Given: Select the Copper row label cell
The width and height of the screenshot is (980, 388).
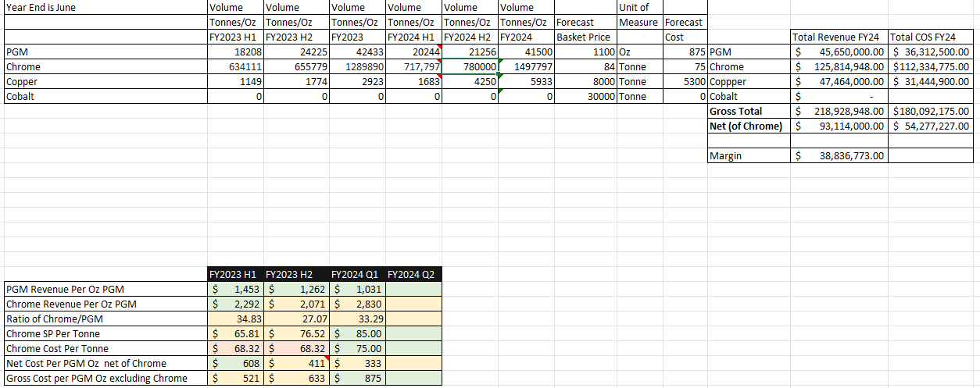Looking at the screenshot, I should [x=106, y=82].
